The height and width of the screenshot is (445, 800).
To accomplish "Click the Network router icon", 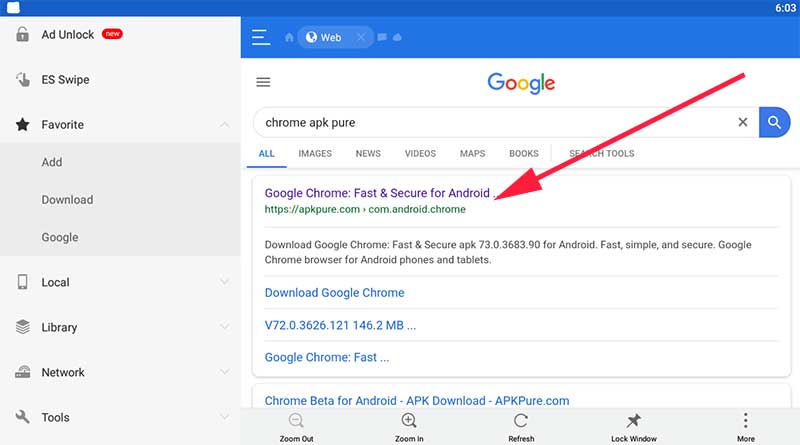I will (x=22, y=372).
